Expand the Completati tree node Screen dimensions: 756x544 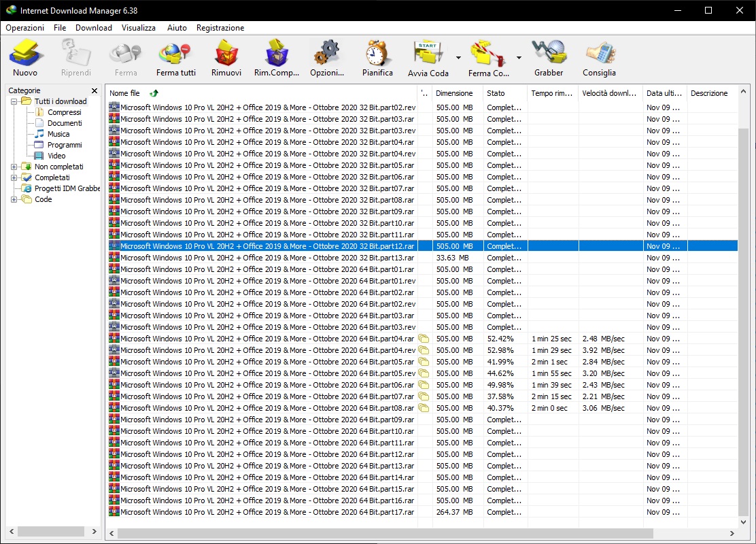tap(14, 177)
